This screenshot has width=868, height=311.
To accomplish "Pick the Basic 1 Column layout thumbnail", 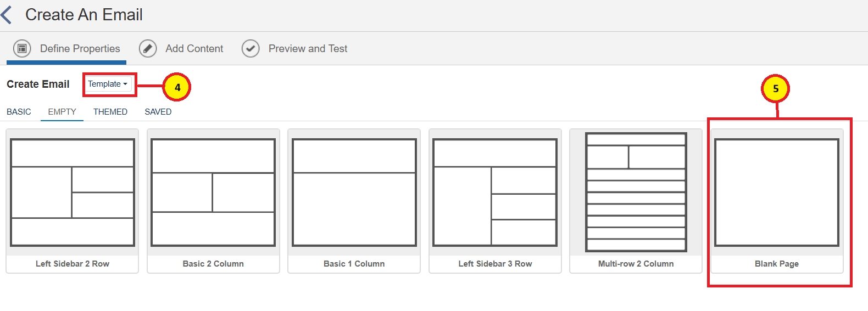I will (354, 193).
